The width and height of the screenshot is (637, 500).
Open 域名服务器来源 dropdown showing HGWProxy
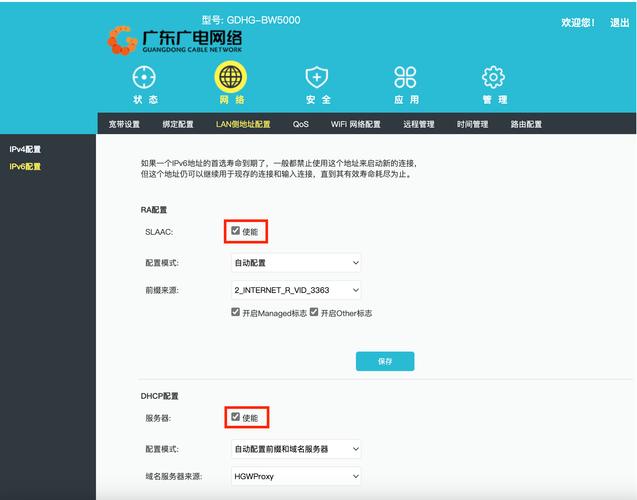coord(296,476)
